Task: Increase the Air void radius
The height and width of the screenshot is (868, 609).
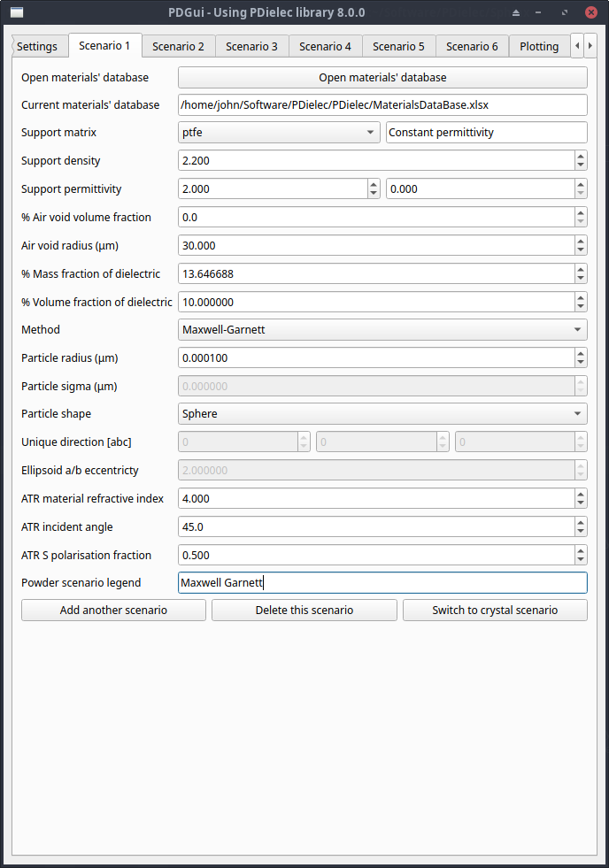Action: (581, 241)
